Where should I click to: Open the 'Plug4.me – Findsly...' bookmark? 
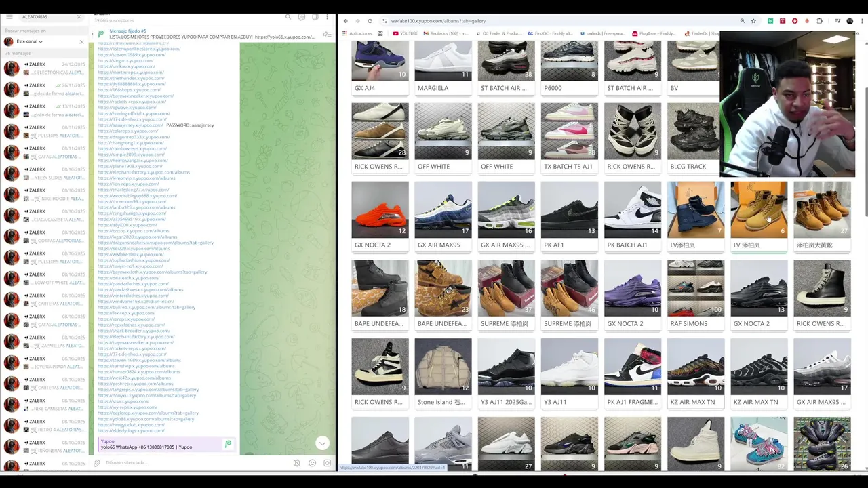point(654,33)
